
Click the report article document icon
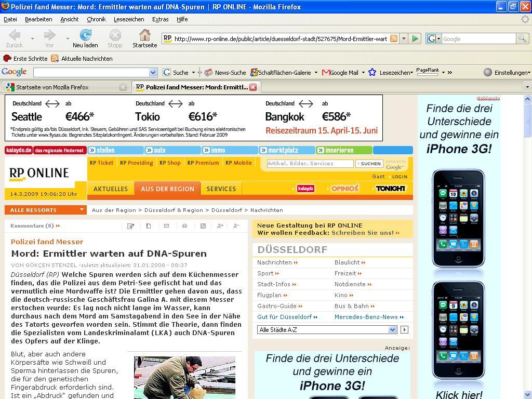(x=148, y=226)
